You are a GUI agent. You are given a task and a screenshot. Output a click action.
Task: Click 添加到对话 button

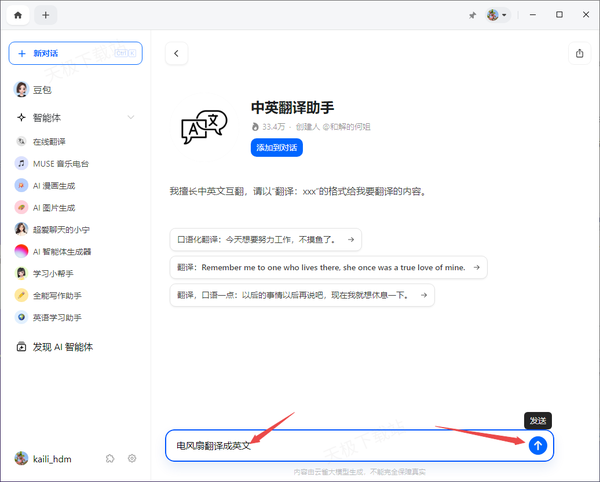click(276, 147)
